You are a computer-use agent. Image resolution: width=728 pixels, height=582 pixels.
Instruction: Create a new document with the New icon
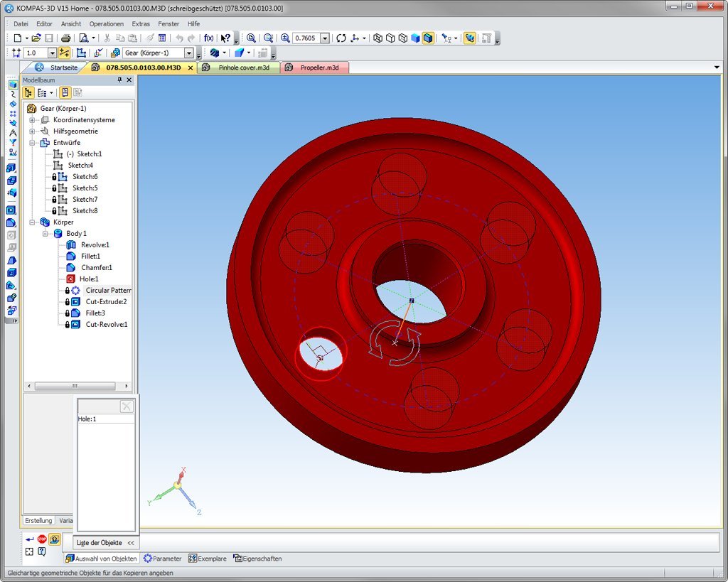tap(18, 38)
